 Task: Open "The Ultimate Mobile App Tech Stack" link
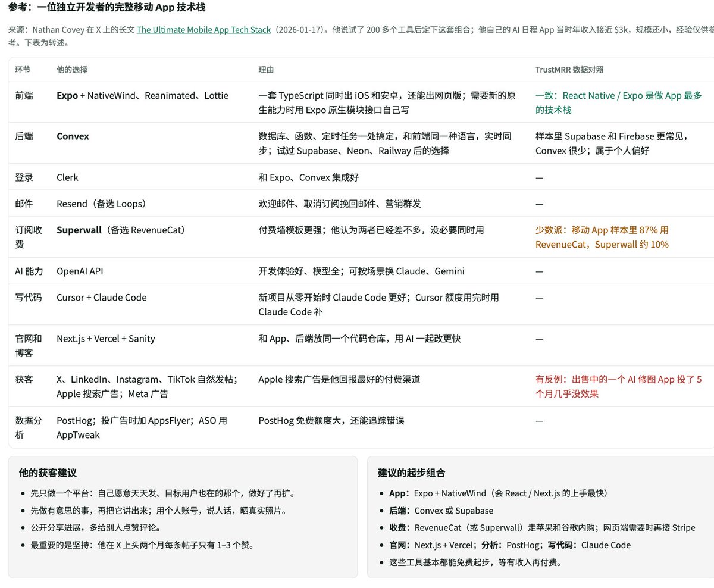click(203, 29)
